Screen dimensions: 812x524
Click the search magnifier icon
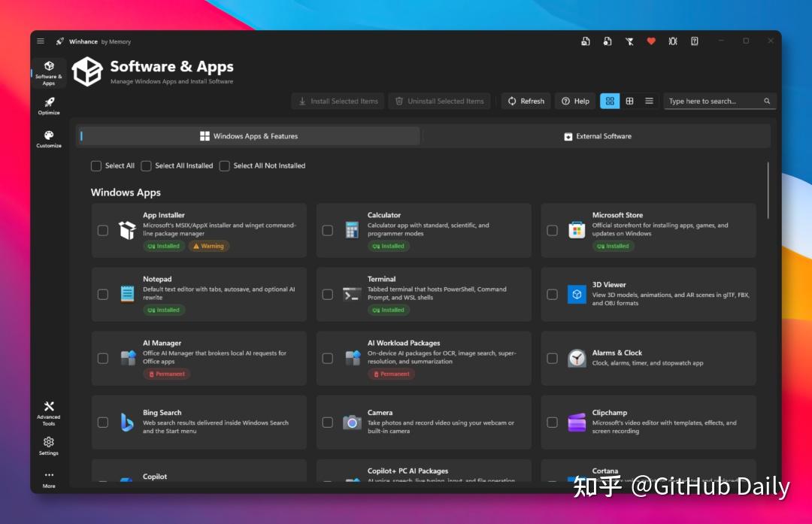click(x=767, y=101)
